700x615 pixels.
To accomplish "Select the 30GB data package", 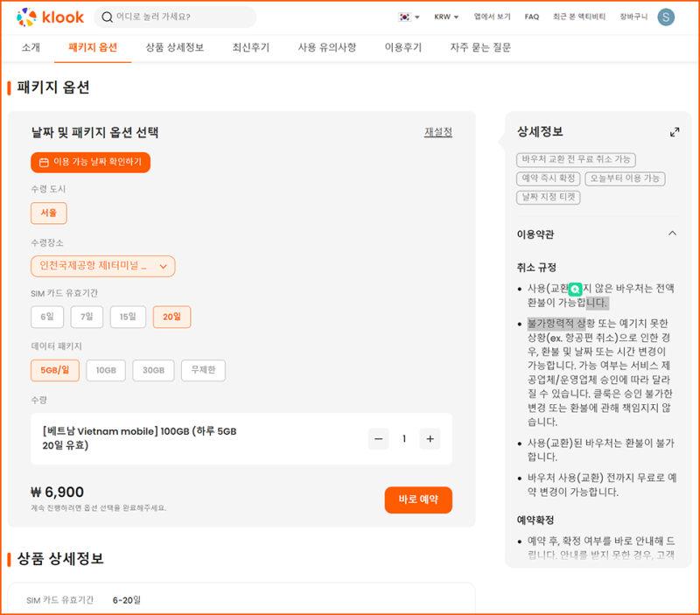I will 153,370.
